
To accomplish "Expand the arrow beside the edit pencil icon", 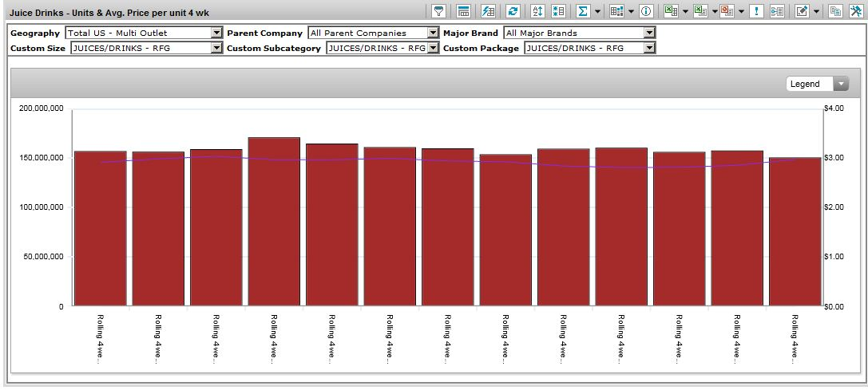I will [x=815, y=11].
